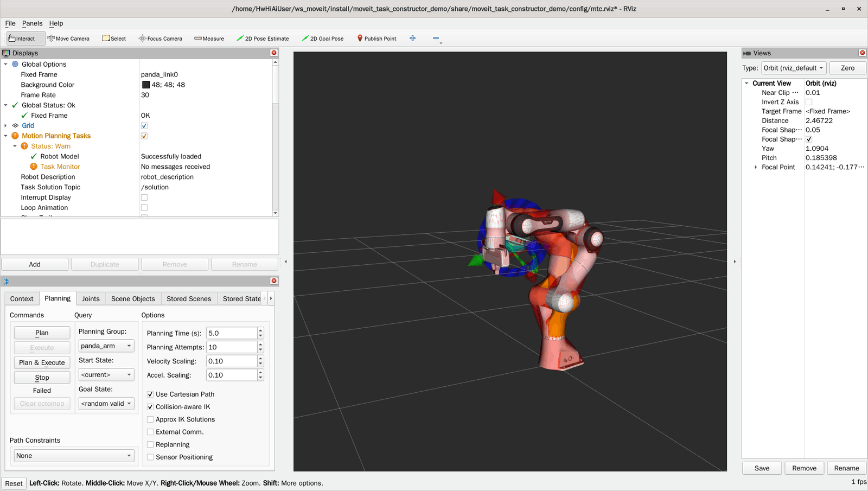Open the view Type dropdown
This screenshot has height=491, width=868.
tap(794, 68)
